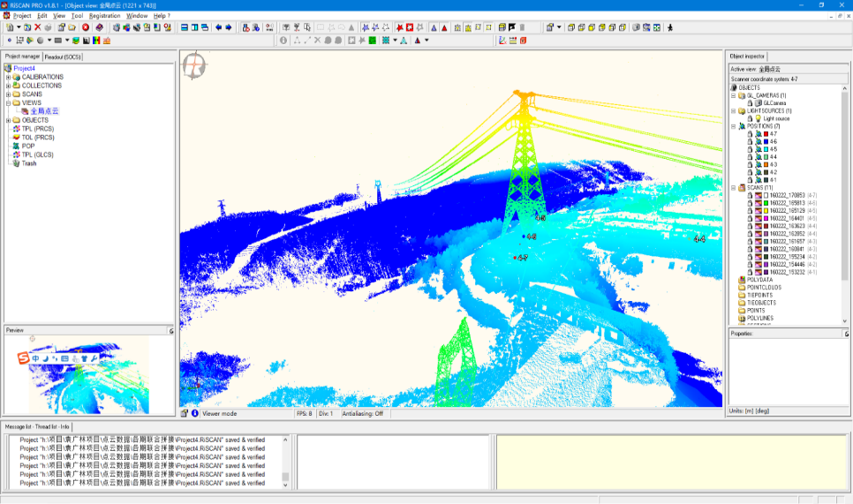Click the walking figure icon in toolbar
Screen dimensions: 853x504
pos(669,27)
